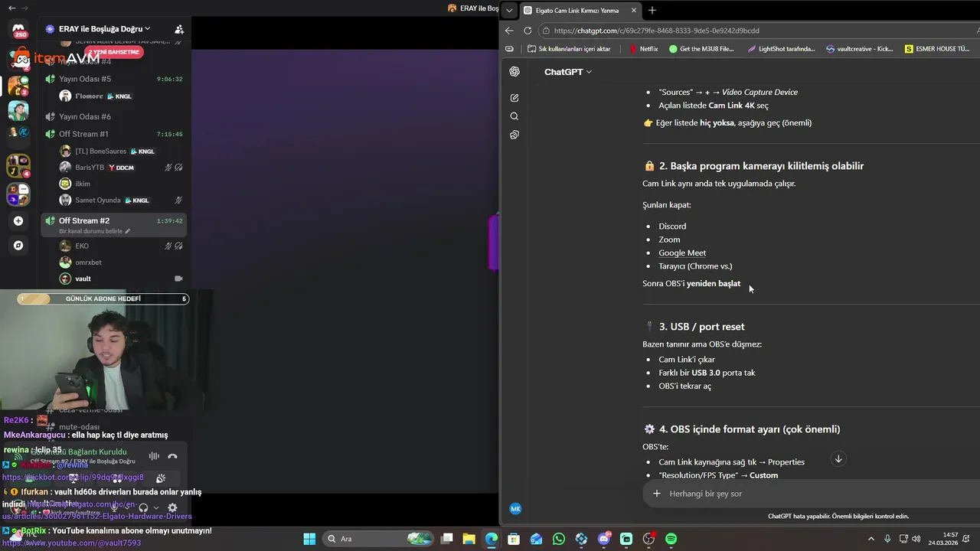Open a new browser tab
Screen dimensions: 980x551
point(652,10)
